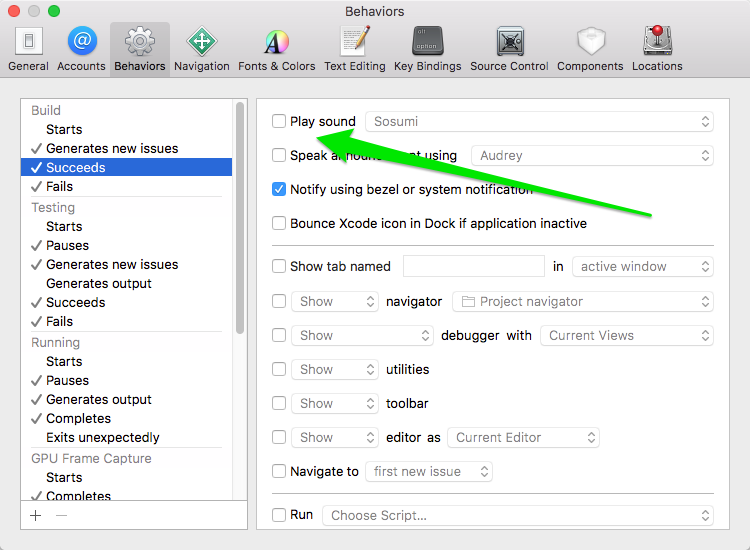Select Exits unexpectedly under Running

tap(127, 438)
